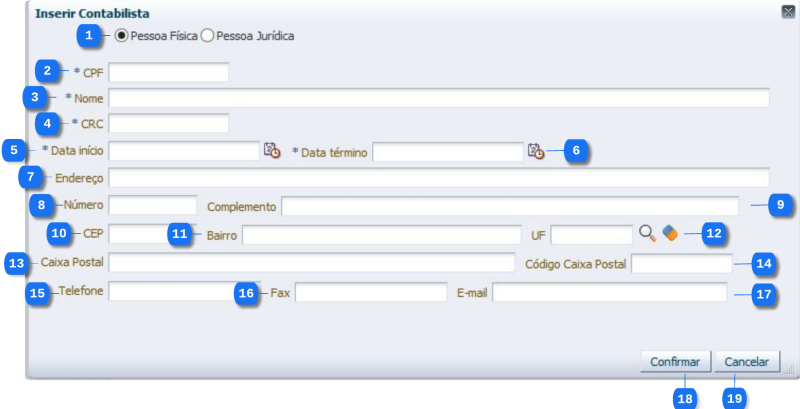This screenshot has width=800, height=409.
Task: Select the Pessoa Física radio button
Action: coord(121,36)
